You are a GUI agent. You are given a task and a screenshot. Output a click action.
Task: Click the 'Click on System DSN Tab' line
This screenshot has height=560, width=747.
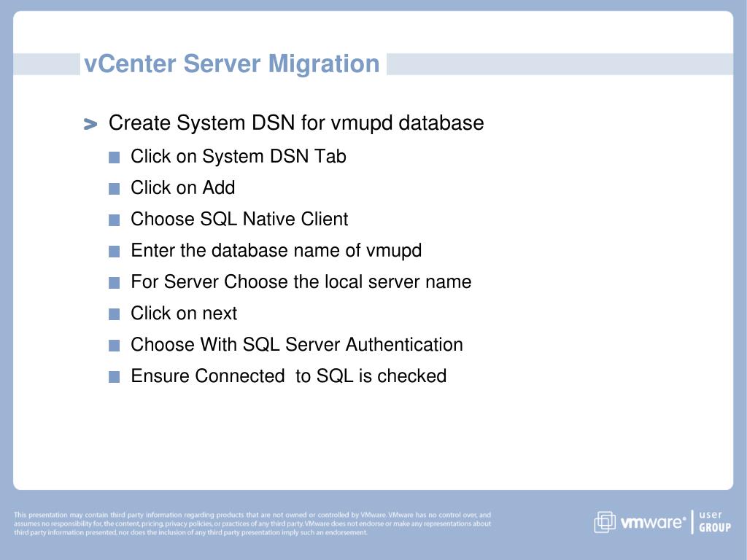coord(239,157)
